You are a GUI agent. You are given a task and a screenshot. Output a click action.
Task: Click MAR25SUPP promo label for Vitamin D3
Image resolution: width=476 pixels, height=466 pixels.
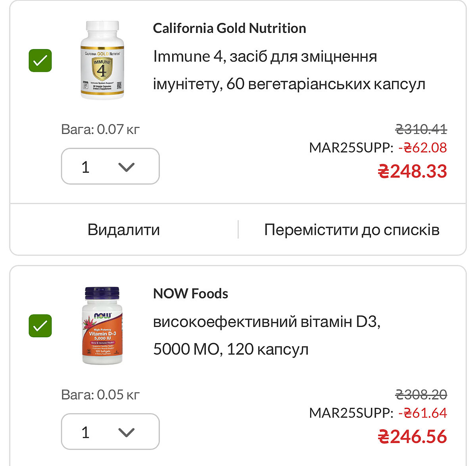[x=351, y=413]
